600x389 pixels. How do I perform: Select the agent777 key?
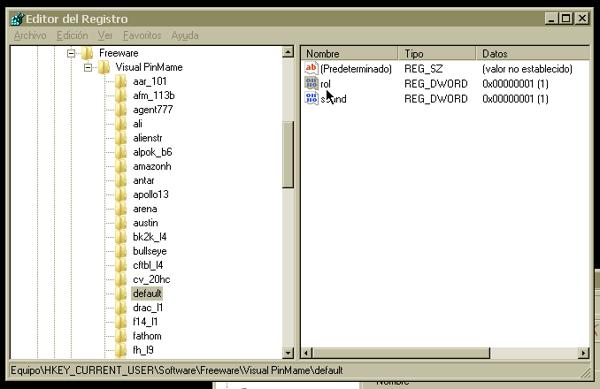coord(153,110)
